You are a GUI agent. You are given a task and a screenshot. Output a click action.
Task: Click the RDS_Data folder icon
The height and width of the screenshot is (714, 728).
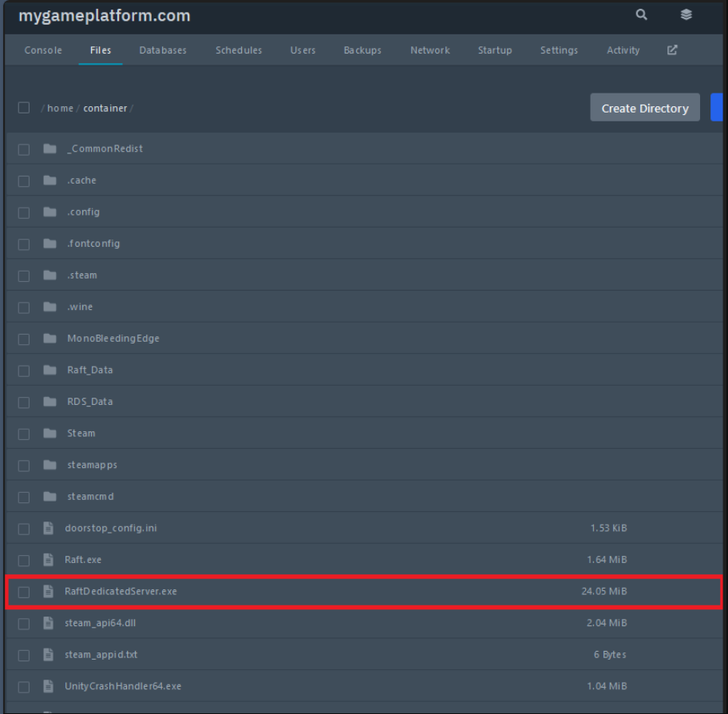click(49, 402)
